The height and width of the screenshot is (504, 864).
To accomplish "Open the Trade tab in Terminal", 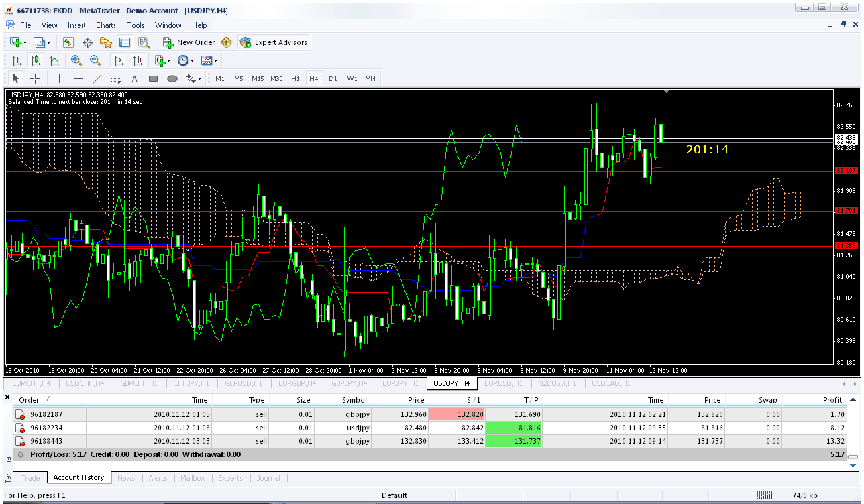I will click(x=30, y=478).
